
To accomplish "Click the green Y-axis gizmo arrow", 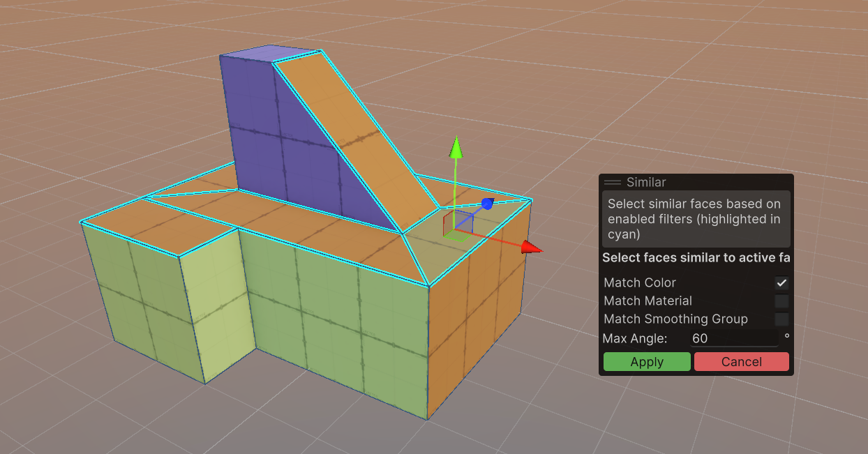I will click(x=456, y=148).
